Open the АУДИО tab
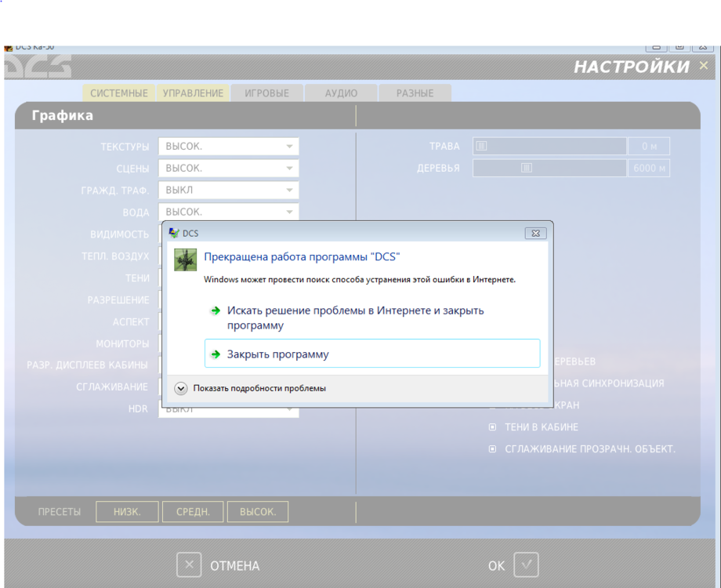 (341, 93)
